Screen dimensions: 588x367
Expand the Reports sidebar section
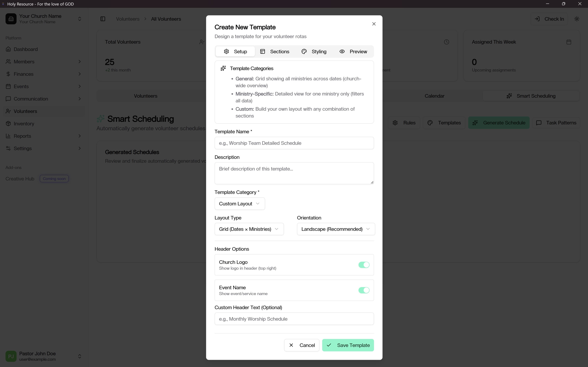pos(44,136)
